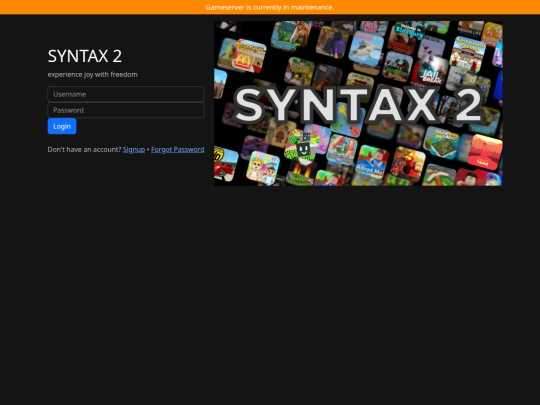Click "Don't have an account?" text
This screenshot has width=540, height=405.
pos(84,149)
